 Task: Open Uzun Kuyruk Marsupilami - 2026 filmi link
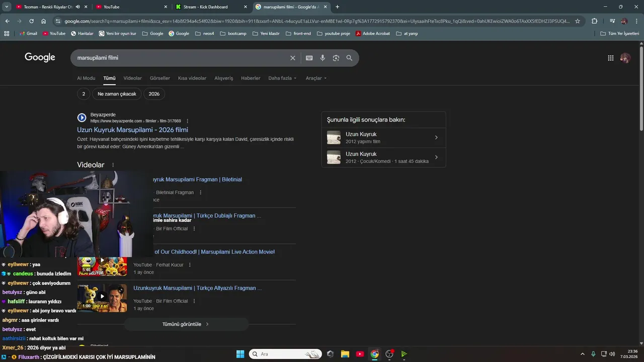132,130
